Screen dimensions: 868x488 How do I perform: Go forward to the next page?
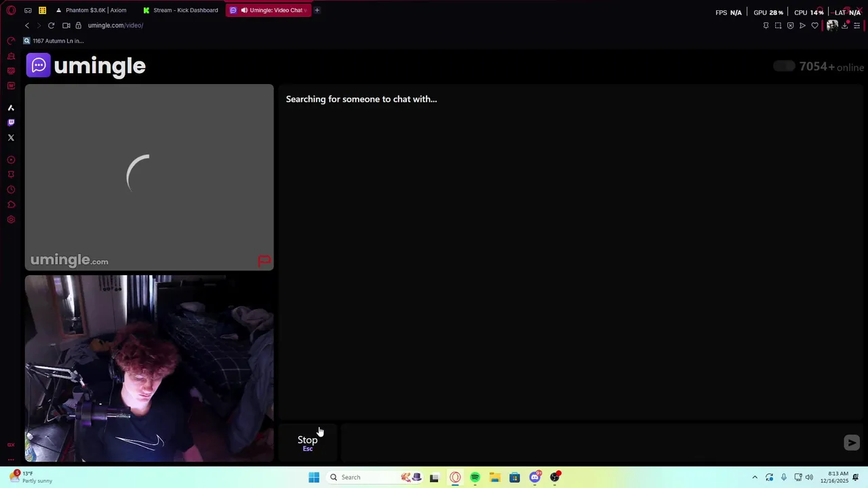(x=39, y=25)
